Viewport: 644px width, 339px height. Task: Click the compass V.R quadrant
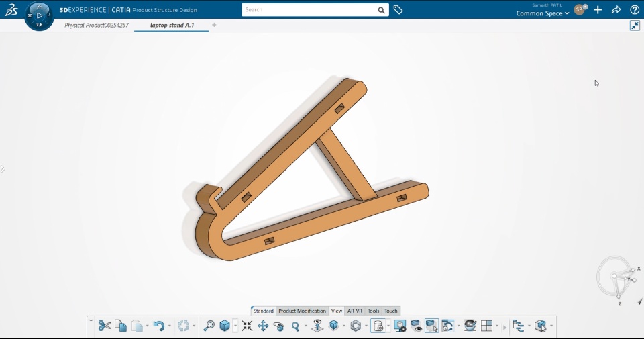coord(40,25)
